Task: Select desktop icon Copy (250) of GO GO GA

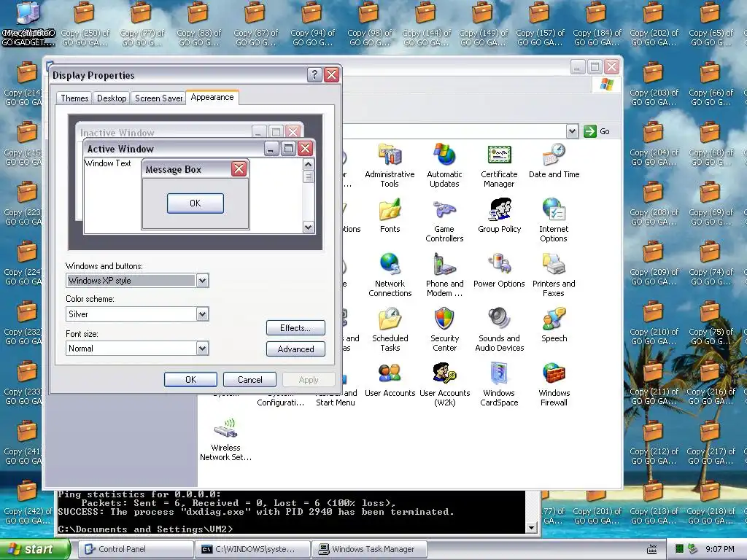Action: (x=85, y=24)
